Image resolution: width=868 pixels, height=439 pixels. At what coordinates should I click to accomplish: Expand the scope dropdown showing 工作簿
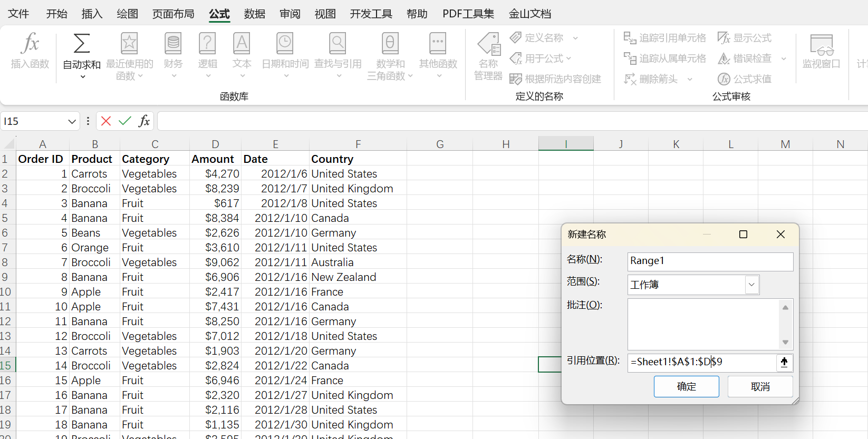[751, 285]
